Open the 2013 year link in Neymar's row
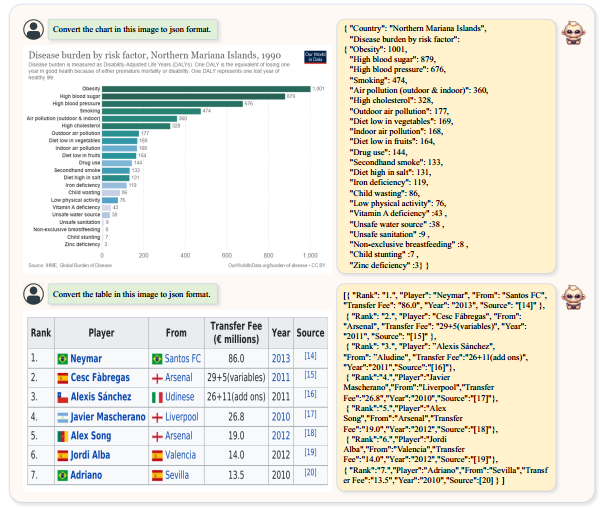This screenshot has height=508, width=604. click(x=281, y=359)
